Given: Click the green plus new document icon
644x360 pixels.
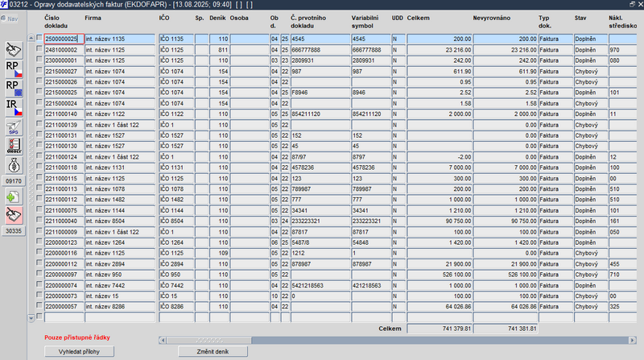Looking at the screenshot, I should click(14, 197).
